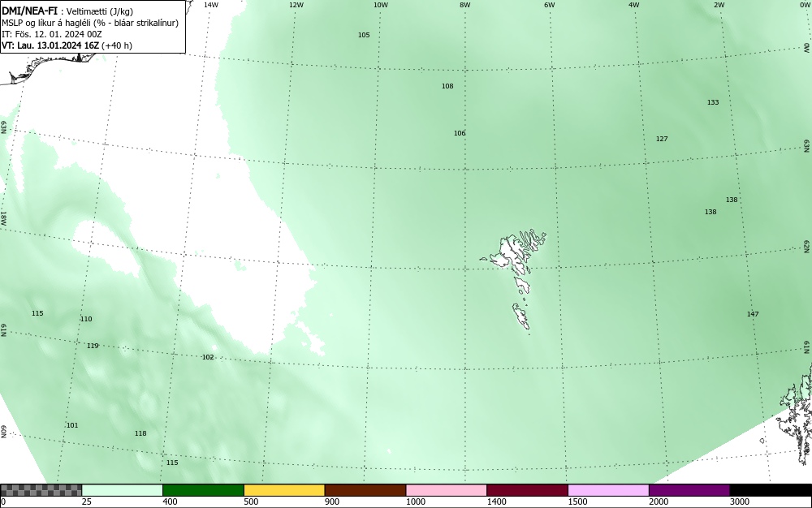Click the map value 119
Viewport: 812px width, 508px height.
coord(93,346)
